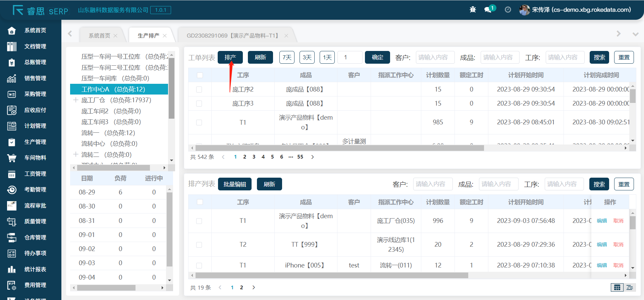Switch to the 系统首页 tab

point(99,36)
